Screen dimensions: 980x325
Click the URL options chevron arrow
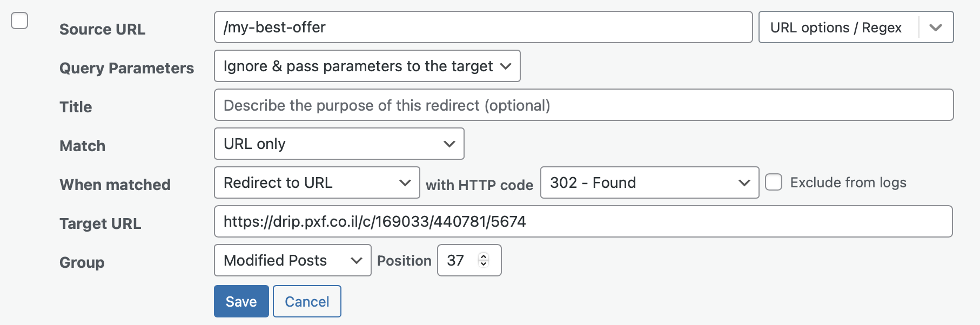(x=936, y=27)
